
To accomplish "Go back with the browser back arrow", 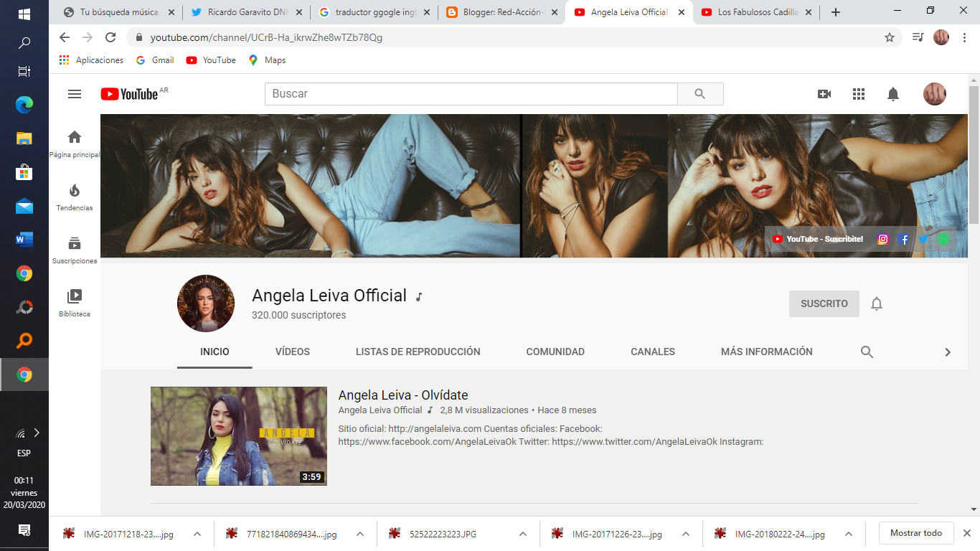I will click(x=65, y=37).
